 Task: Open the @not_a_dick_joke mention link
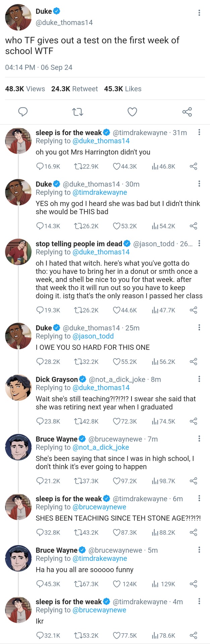[x=101, y=447]
